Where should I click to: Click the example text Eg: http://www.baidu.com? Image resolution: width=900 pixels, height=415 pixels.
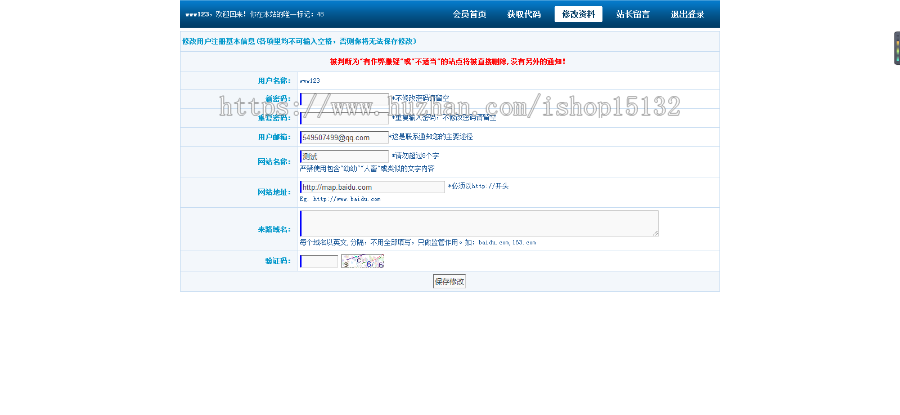340,199
